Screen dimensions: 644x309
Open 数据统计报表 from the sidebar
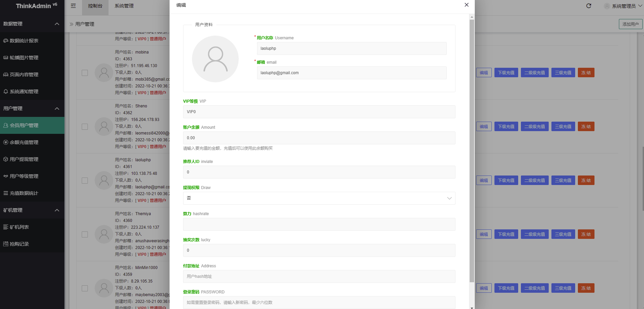pos(24,41)
